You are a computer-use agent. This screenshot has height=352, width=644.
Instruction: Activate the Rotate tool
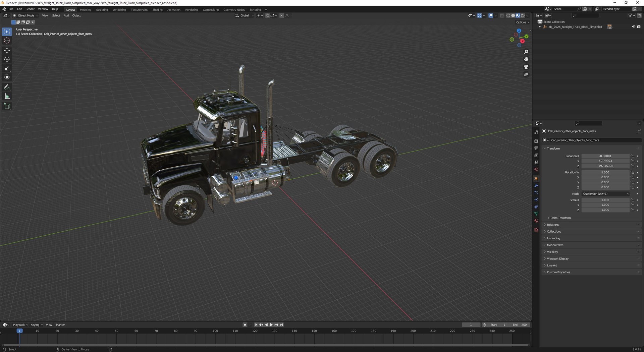(x=7, y=59)
